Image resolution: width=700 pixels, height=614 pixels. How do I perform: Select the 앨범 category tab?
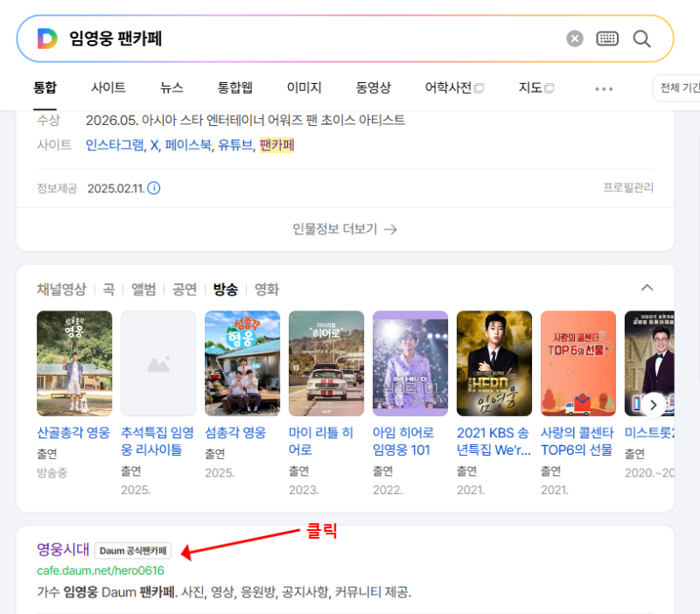tap(143, 290)
